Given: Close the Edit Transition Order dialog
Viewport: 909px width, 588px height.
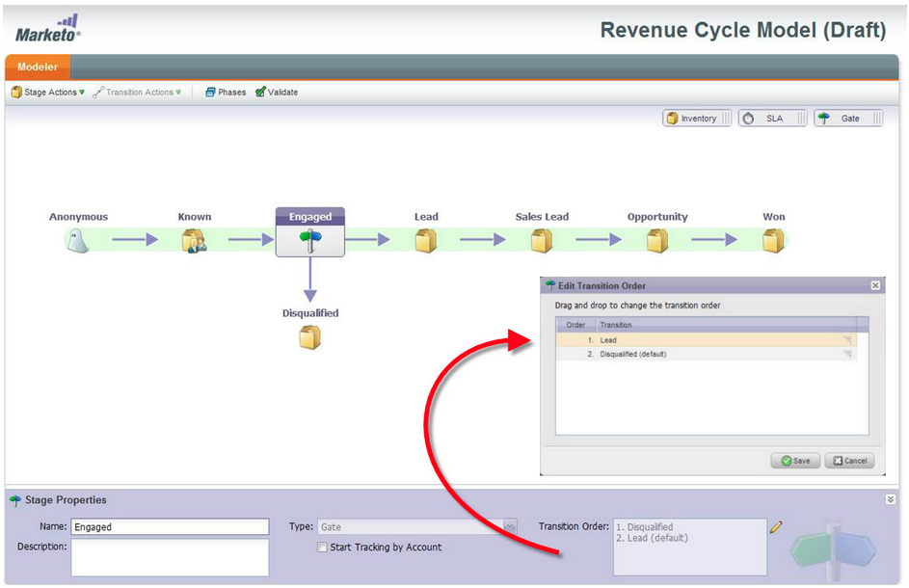Looking at the screenshot, I should point(875,285).
